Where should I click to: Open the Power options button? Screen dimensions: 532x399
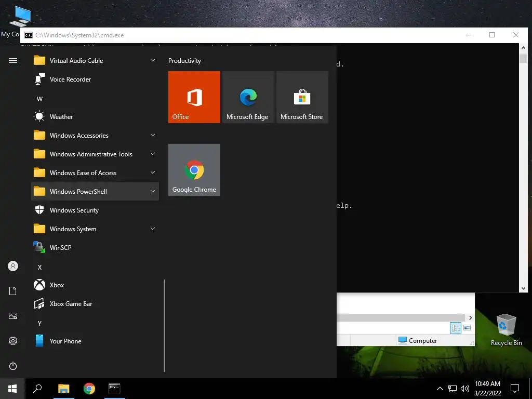pyautogui.click(x=13, y=366)
